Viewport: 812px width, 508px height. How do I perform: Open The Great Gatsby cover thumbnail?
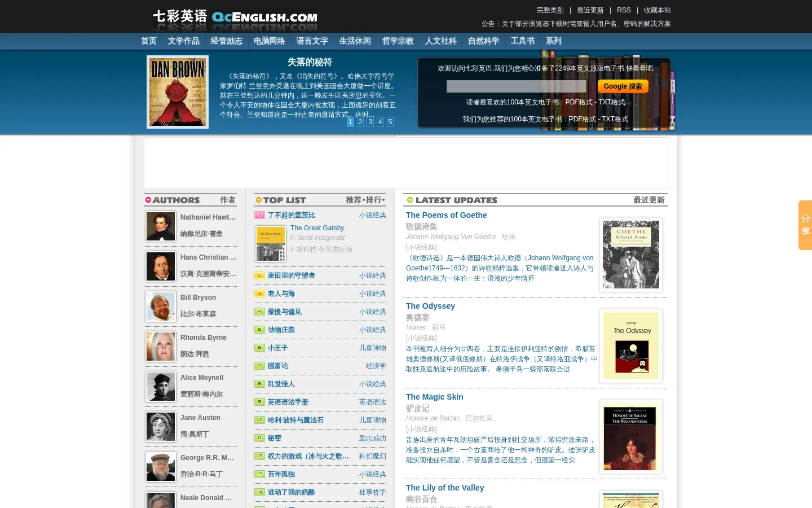pyautogui.click(x=271, y=244)
